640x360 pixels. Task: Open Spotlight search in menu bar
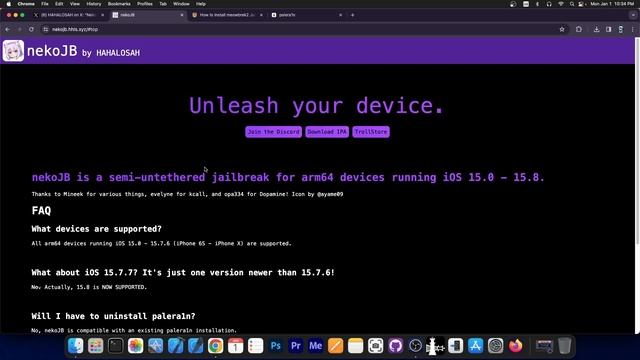point(572,4)
